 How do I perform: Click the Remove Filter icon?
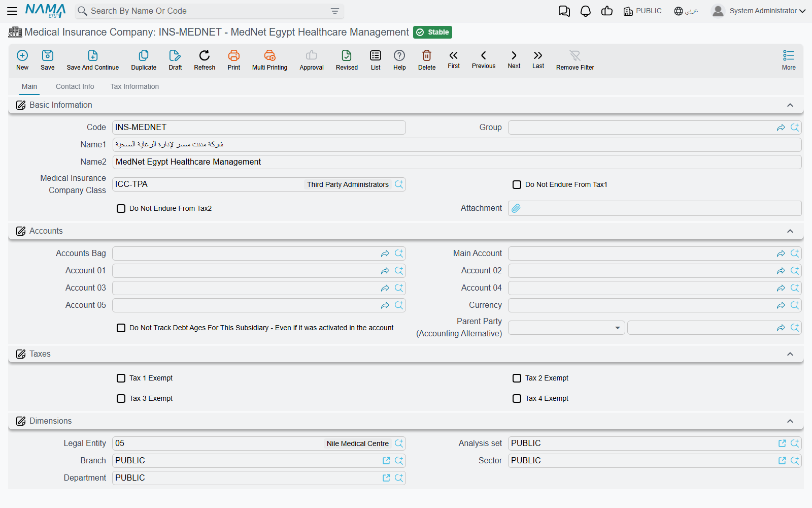[x=575, y=55]
